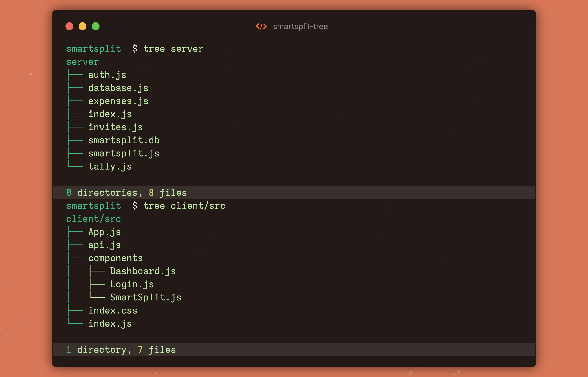Click the smartsplit.db file entry
Image resolution: width=588 pixels, height=377 pixels.
click(124, 141)
